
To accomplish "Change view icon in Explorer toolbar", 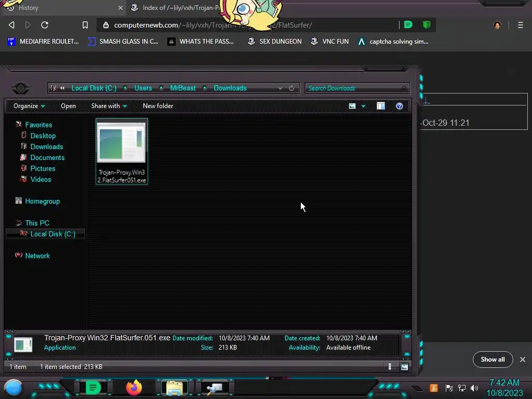I will click(352, 106).
